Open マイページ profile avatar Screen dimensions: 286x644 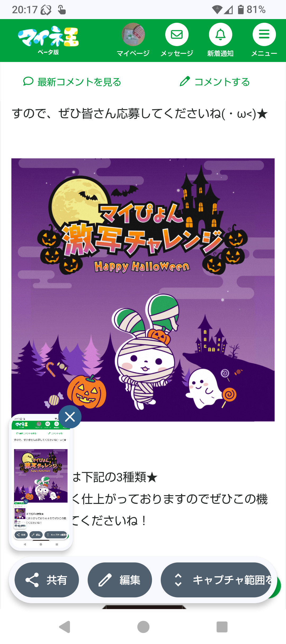tap(133, 34)
